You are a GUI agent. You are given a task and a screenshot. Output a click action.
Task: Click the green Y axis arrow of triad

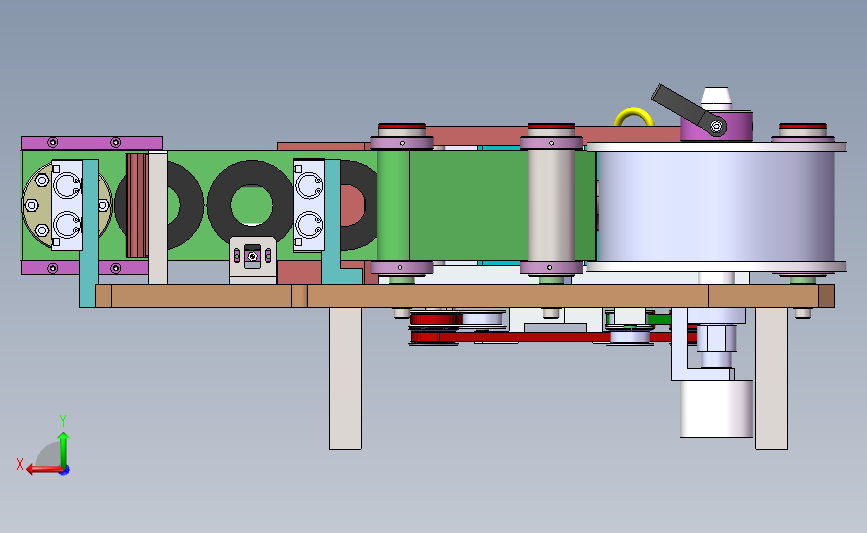(x=63, y=449)
